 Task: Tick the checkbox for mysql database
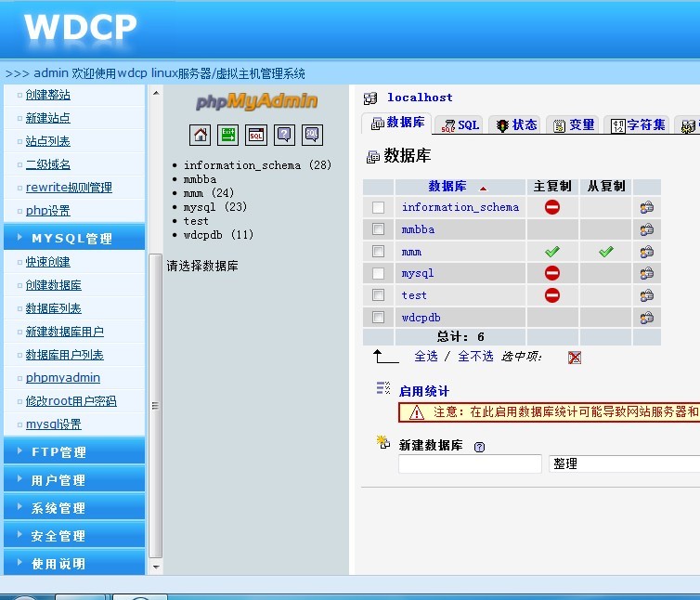(378, 273)
